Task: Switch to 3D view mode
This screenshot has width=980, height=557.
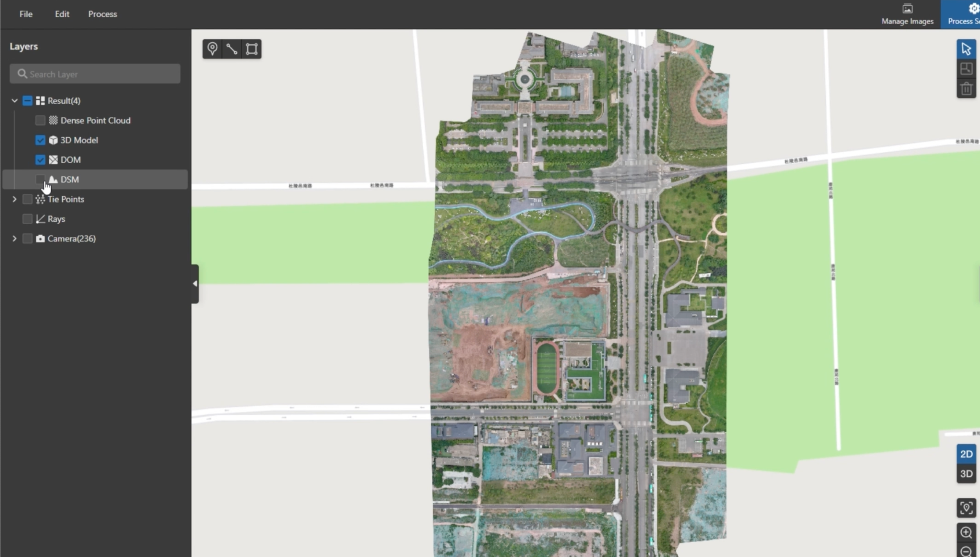Action: click(x=966, y=474)
